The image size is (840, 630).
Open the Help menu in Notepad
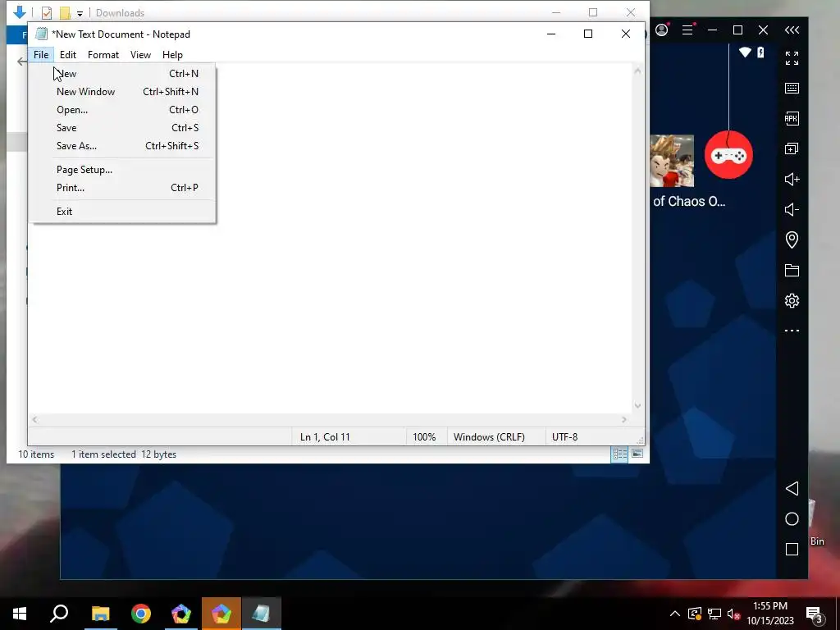click(x=172, y=55)
